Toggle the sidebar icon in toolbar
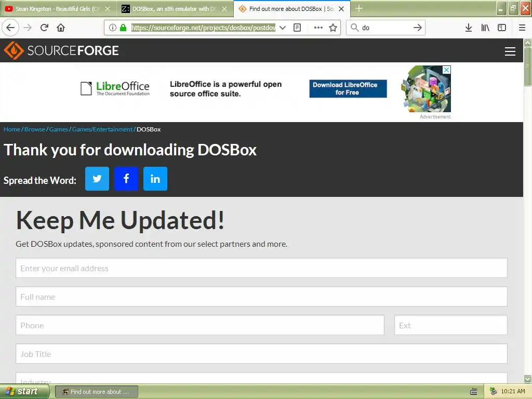 tap(502, 28)
